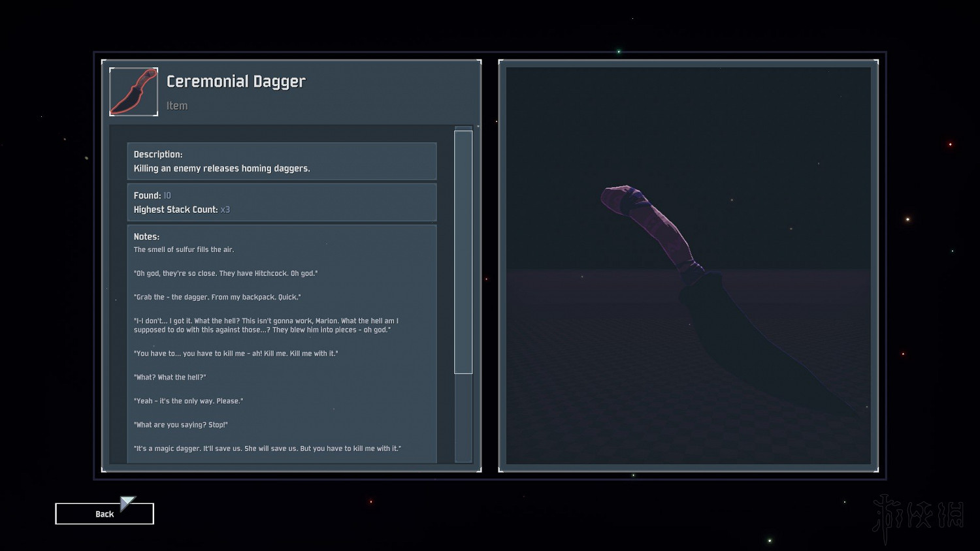The image size is (980, 551).
Task: Click the "Kill me with it" note line
Action: pyautogui.click(x=236, y=353)
